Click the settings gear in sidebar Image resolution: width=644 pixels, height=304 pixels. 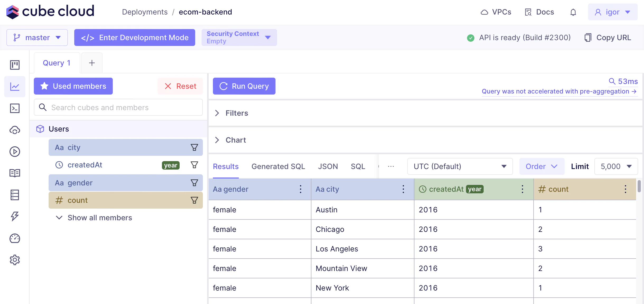click(15, 260)
